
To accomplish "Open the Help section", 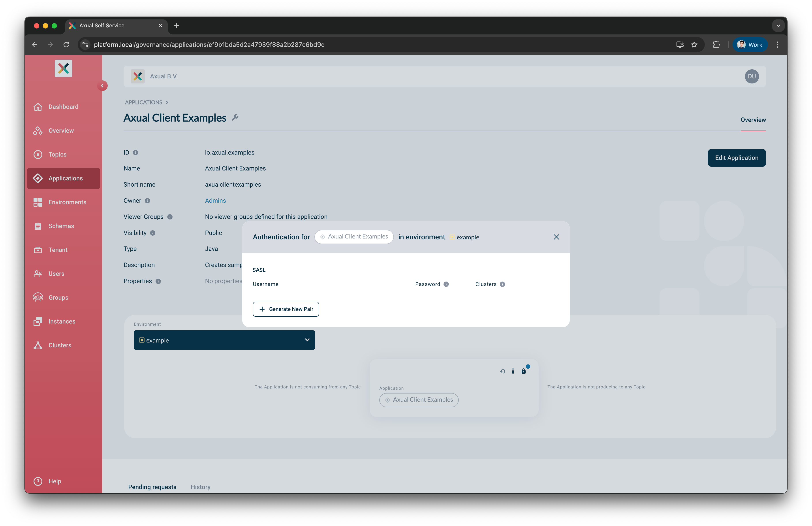I will click(x=55, y=481).
